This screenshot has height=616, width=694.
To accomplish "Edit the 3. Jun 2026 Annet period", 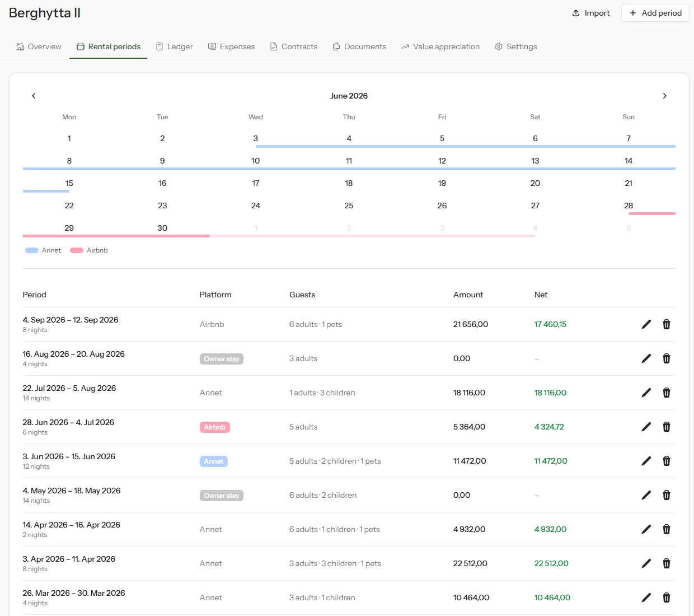I will tap(646, 461).
